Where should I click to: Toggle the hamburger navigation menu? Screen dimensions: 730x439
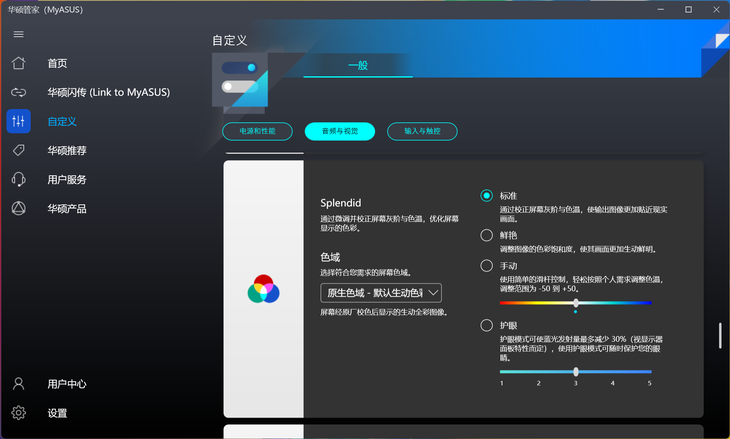(19, 34)
